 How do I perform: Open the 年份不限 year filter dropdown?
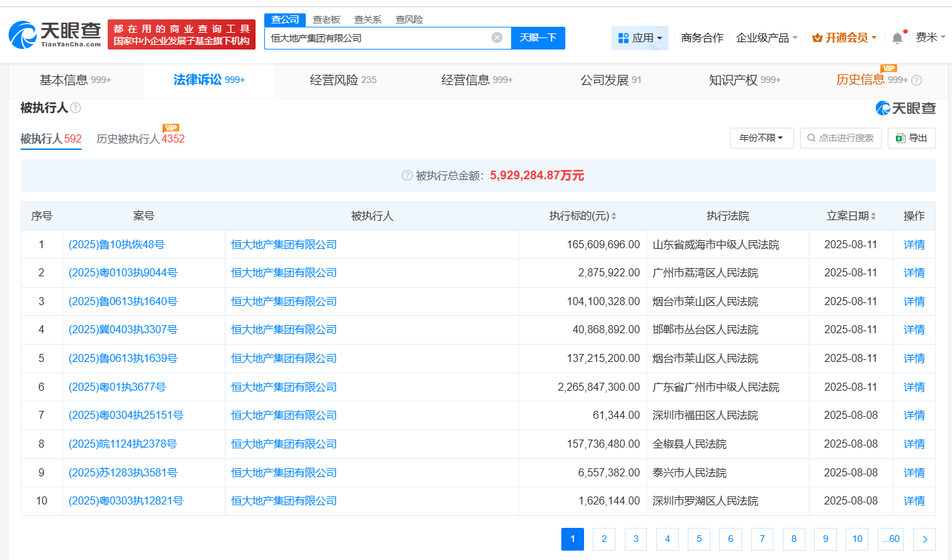click(761, 138)
